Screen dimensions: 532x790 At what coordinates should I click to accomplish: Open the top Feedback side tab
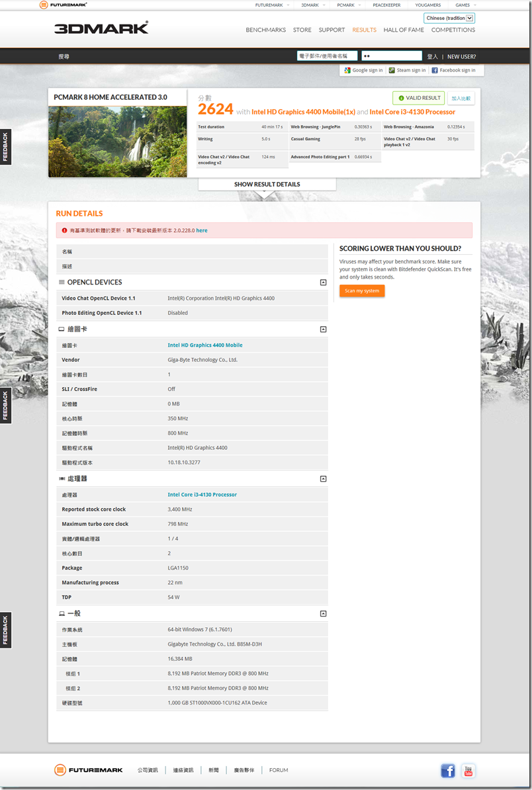(5, 147)
